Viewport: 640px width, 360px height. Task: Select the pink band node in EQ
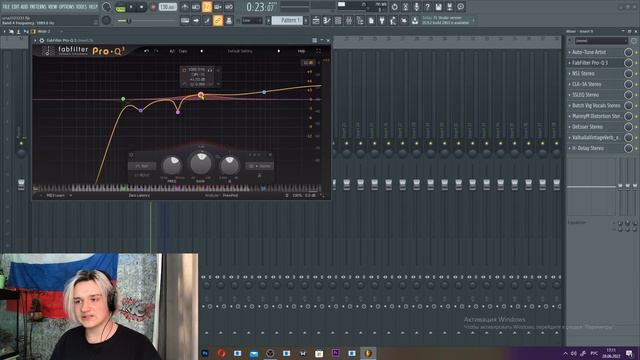pos(178,112)
